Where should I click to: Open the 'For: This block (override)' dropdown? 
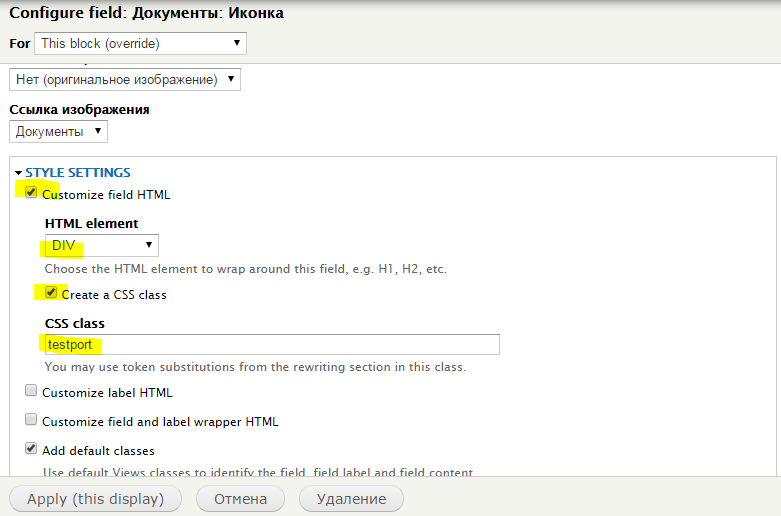point(140,43)
